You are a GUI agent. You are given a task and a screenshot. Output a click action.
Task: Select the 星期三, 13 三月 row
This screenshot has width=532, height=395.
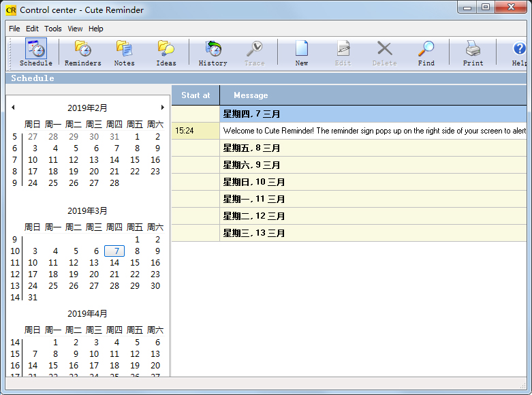pyautogui.click(x=349, y=233)
